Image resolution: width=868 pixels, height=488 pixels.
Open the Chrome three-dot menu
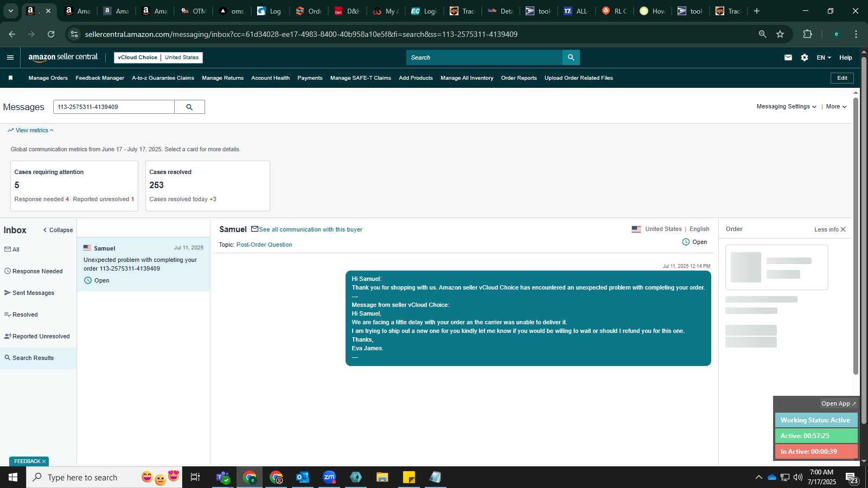pos(856,34)
